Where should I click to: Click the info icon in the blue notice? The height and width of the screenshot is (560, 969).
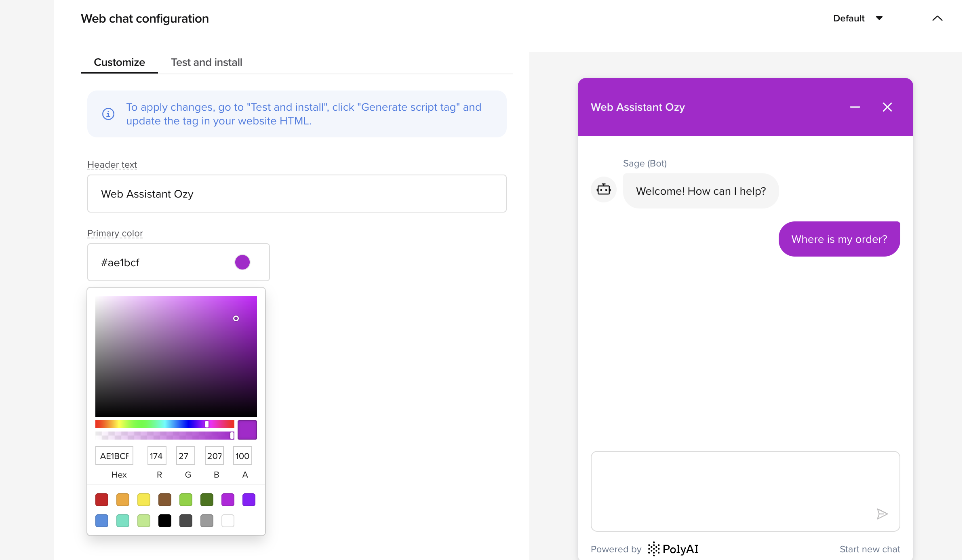click(108, 114)
